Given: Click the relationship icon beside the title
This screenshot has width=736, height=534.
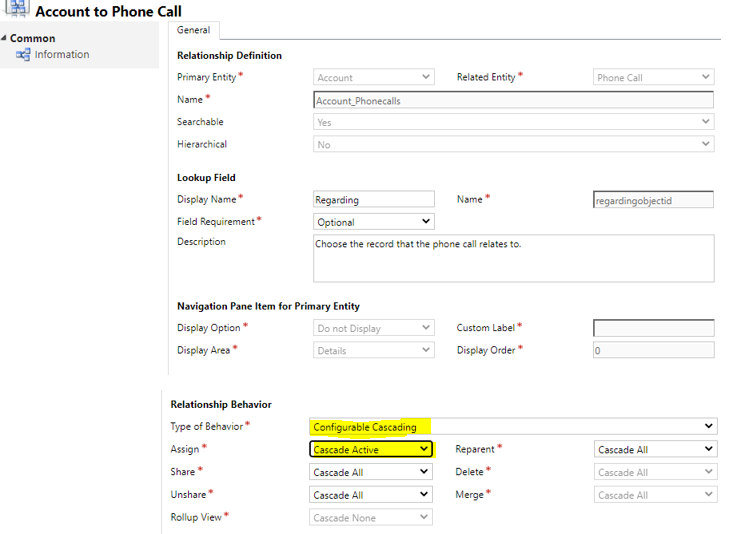Looking at the screenshot, I should (x=17, y=8).
